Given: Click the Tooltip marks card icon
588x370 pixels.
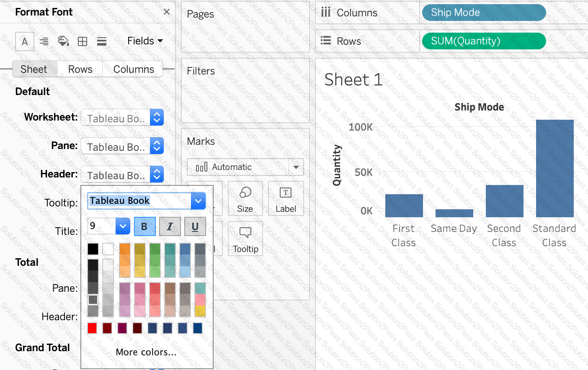Looking at the screenshot, I should click(245, 239).
